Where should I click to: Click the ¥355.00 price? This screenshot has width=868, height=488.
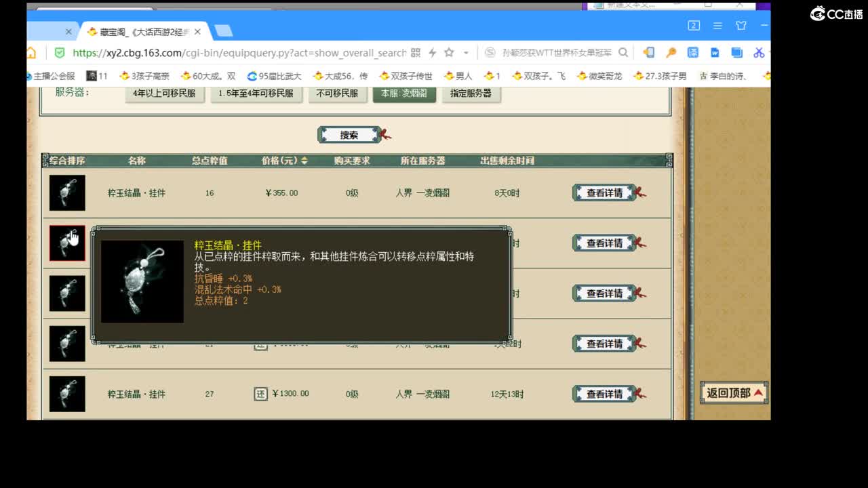[x=282, y=193]
